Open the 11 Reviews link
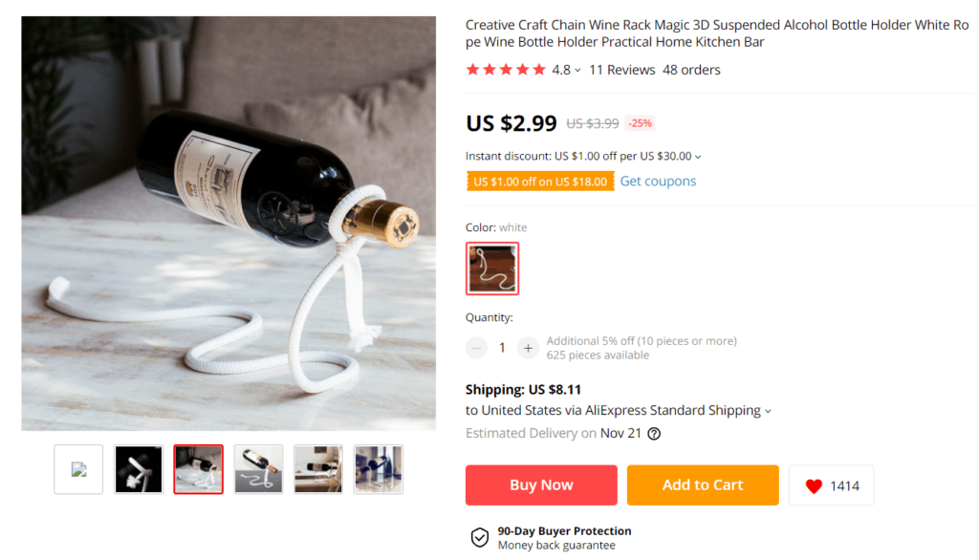 tap(621, 70)
